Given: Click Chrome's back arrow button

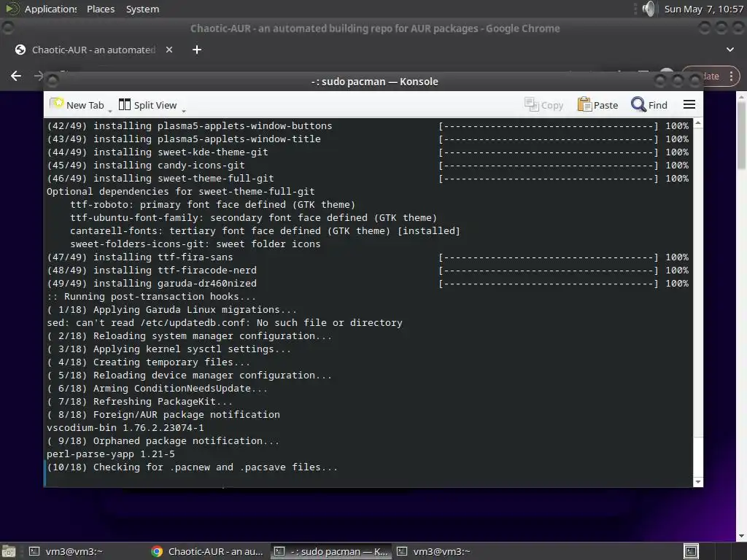Looking at the screenshot, I should click(x=16, y=76).
